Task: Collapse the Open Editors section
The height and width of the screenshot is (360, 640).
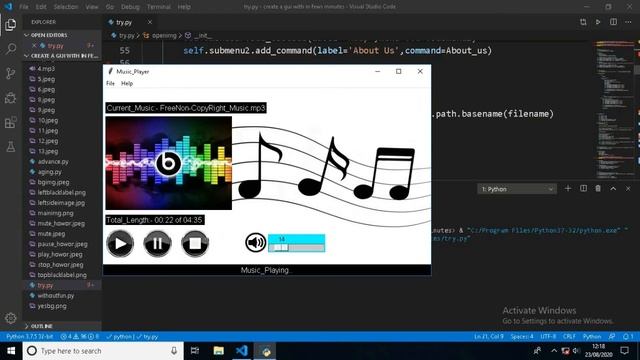Action: [x=62, y=35]
